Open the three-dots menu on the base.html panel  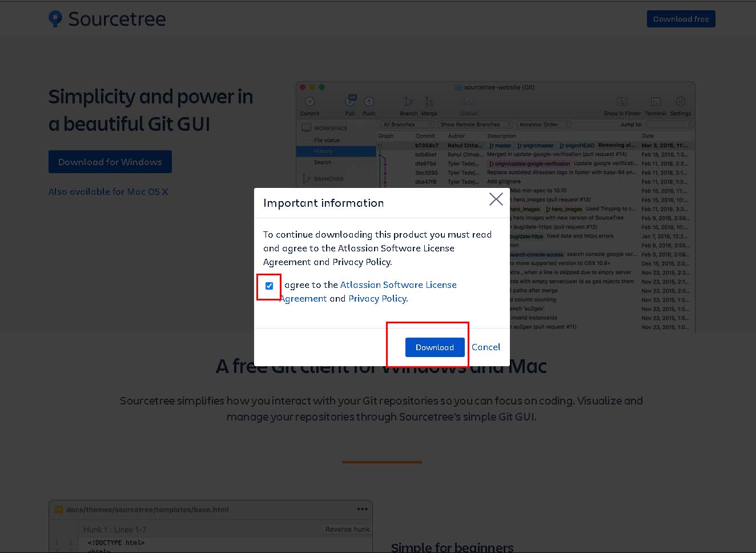point(363,509)
